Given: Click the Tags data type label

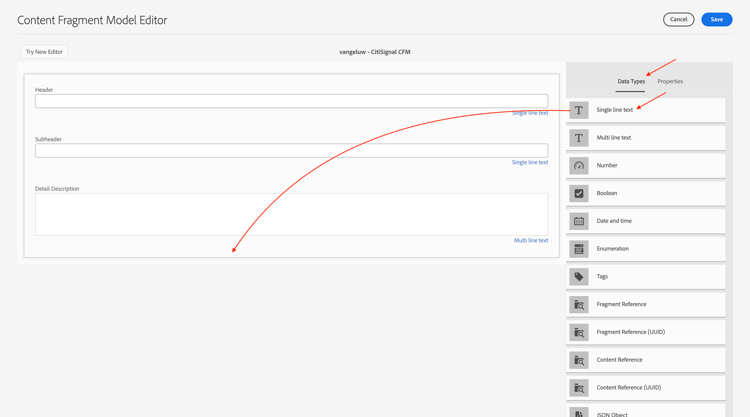Looking at the screenshot, I should point(602,276).
